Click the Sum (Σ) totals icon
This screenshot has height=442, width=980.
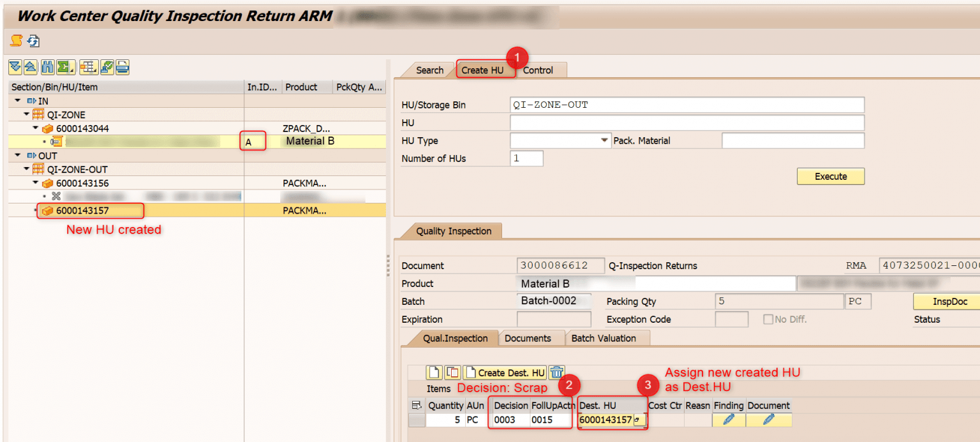(64, 67)
